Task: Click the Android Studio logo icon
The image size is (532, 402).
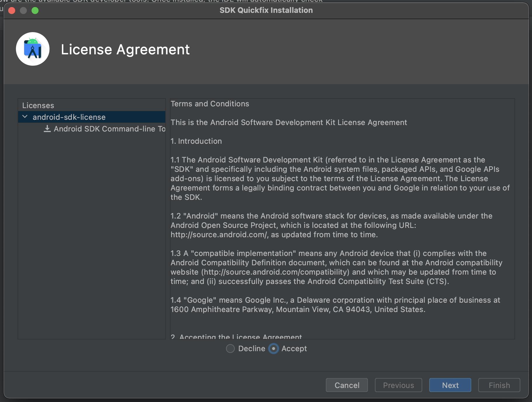Action: (x=33, y=49)
